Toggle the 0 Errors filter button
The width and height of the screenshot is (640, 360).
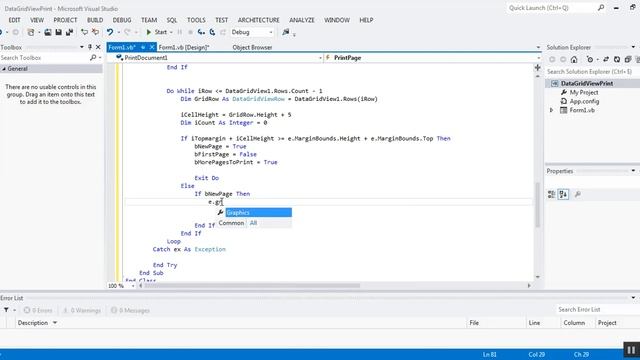tap(38, 311)
